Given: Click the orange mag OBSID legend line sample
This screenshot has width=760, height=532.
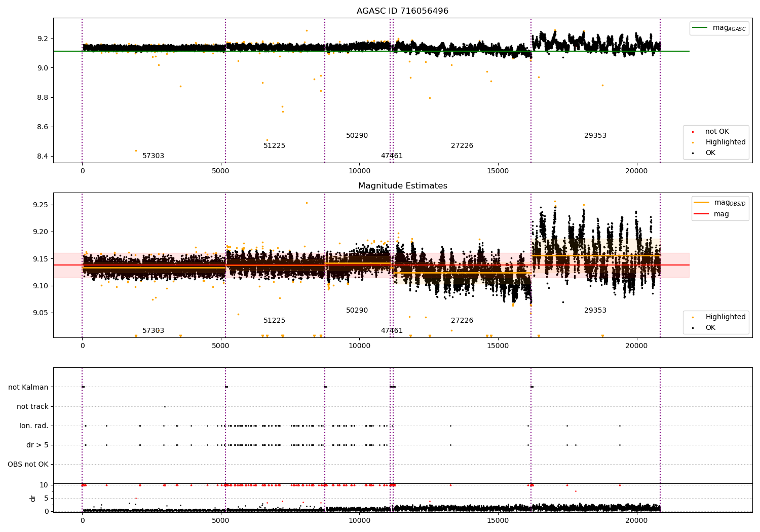Looking at the screenshot, I should point(702,203).
